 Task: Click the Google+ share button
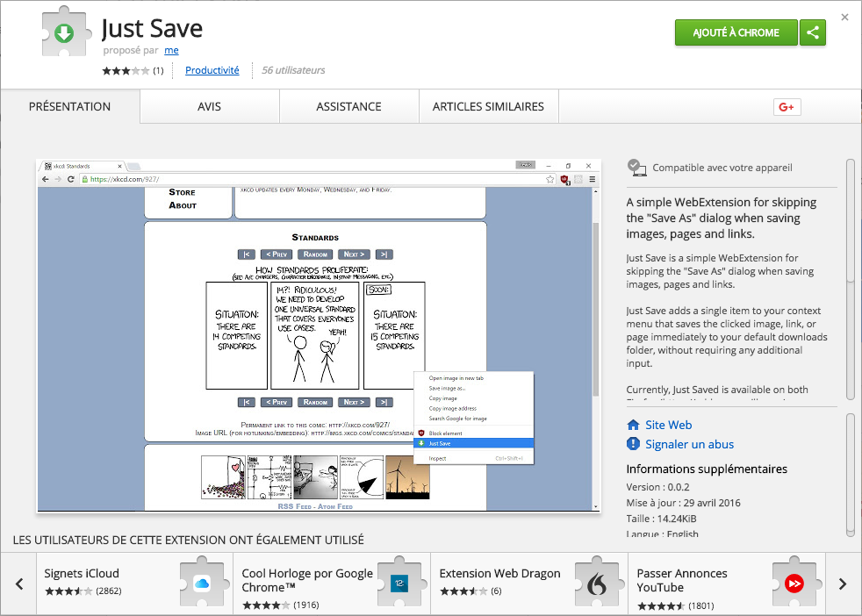[787, 106]
